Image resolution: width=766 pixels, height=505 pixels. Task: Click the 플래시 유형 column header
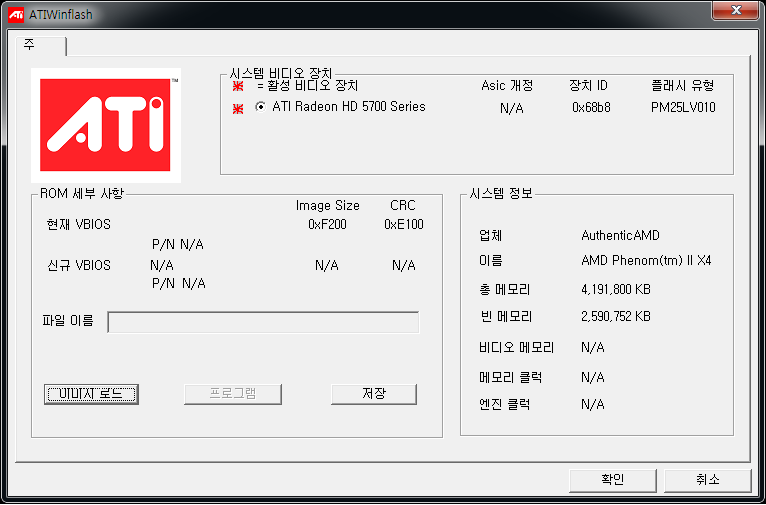tap(682, 86)
